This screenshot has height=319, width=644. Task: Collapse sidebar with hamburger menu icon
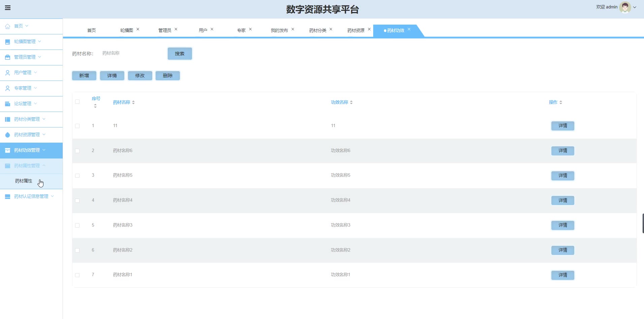coord(8,8)
